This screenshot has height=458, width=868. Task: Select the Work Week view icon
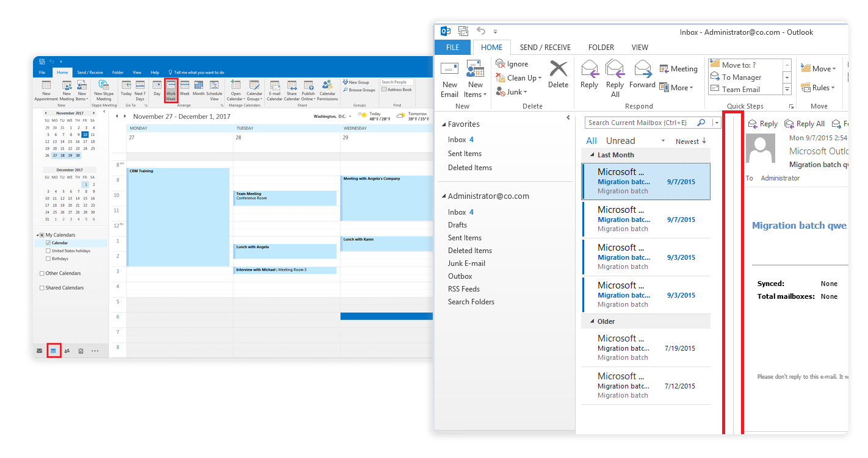[x=172, y=90]
